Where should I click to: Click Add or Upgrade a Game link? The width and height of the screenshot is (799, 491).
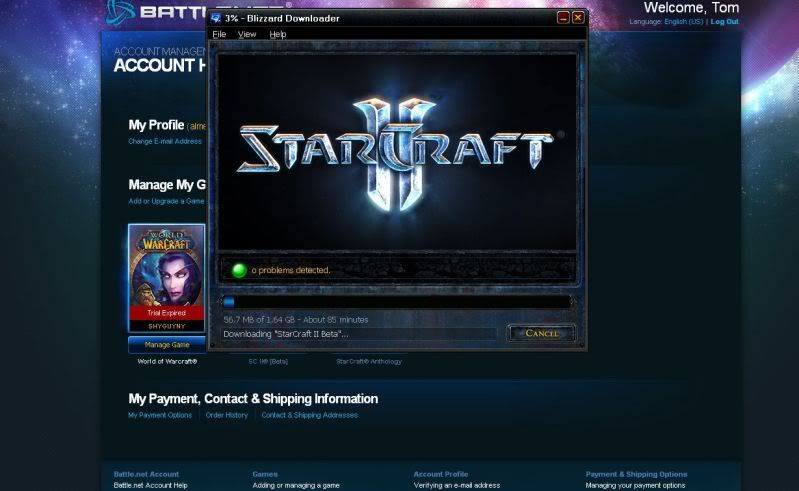[167, 201]
